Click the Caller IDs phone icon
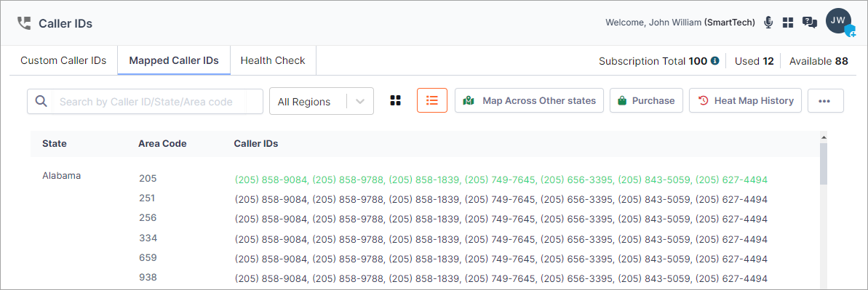Screen dimensions: 868x290 click(x=24, y=23)
